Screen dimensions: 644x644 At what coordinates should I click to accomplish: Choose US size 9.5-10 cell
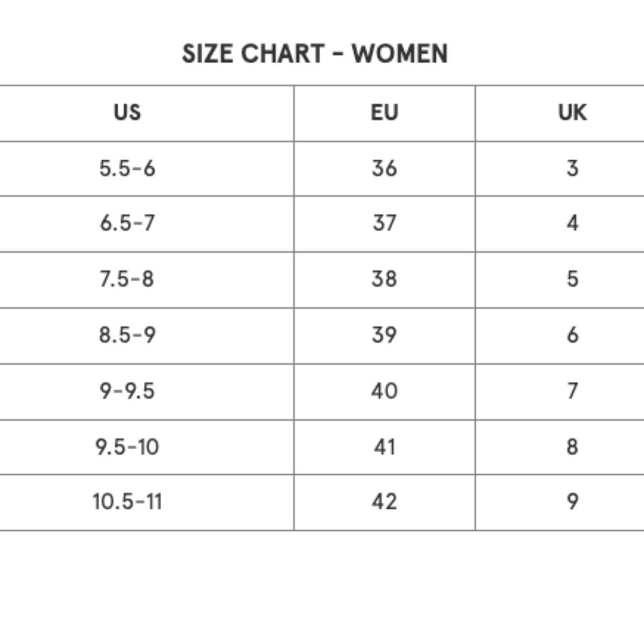[127, 447]
